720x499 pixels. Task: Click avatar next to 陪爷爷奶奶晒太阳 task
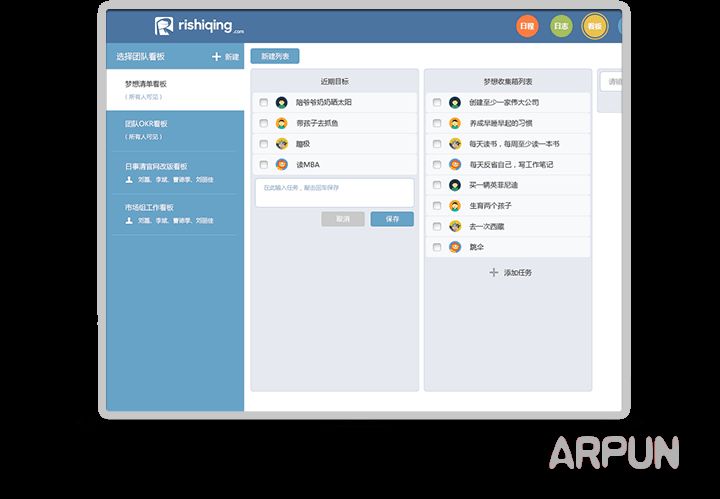coord(281,103)
